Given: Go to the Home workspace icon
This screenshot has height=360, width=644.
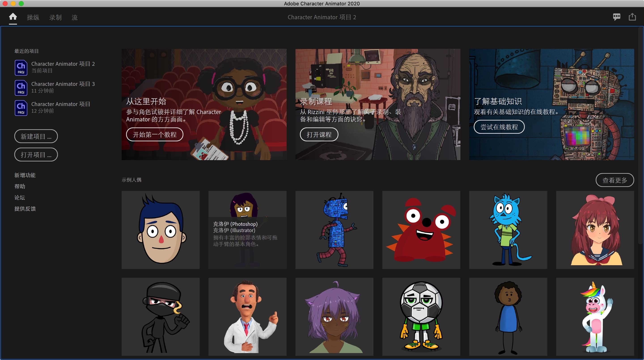Looking at the screenshot, I should [13, 17].
